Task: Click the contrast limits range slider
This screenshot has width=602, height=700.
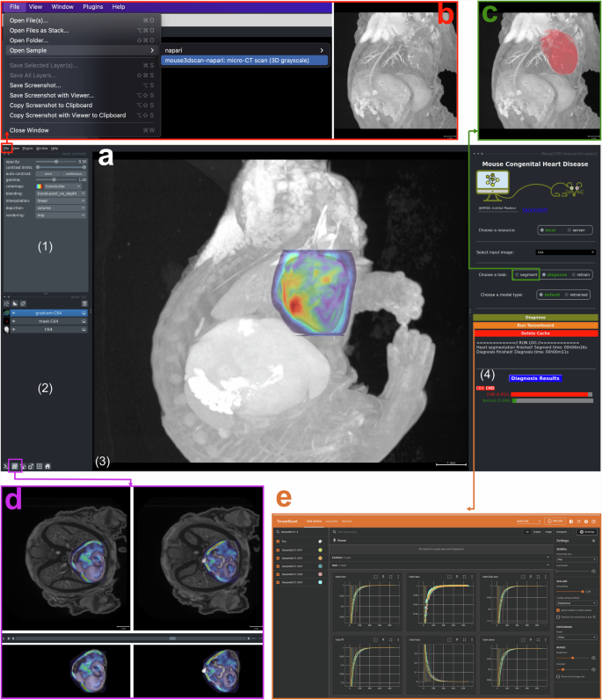Action: click(61, 167)
